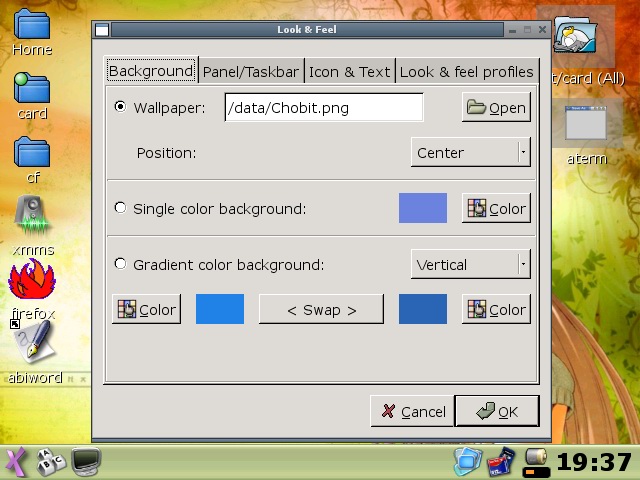Screen dimensions: 640x480
Task: Expand the Position dropdown set to Center
Action: coord(470,153)
